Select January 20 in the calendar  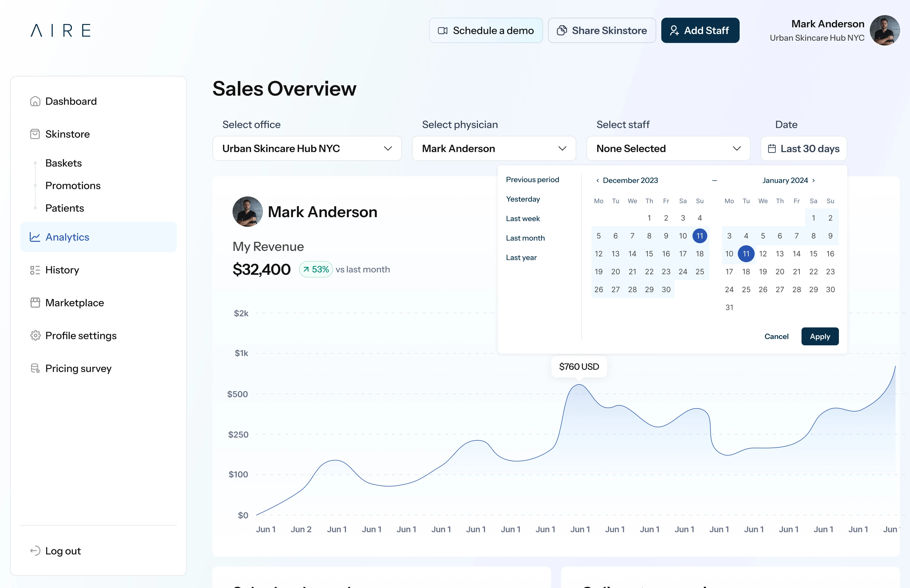pos(779,272)
